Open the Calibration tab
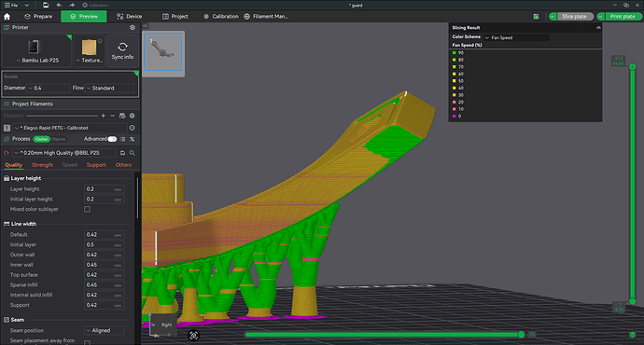Image resolution: width=644 pixels, height=345 pixels. click(x=221, y=17)
